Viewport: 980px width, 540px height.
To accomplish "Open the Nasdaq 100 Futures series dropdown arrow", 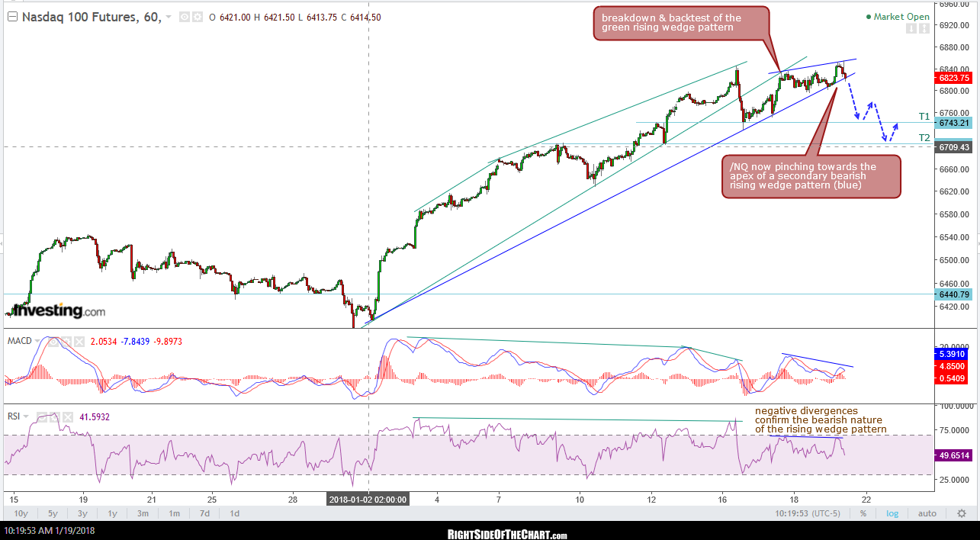I will click(169, 18).
